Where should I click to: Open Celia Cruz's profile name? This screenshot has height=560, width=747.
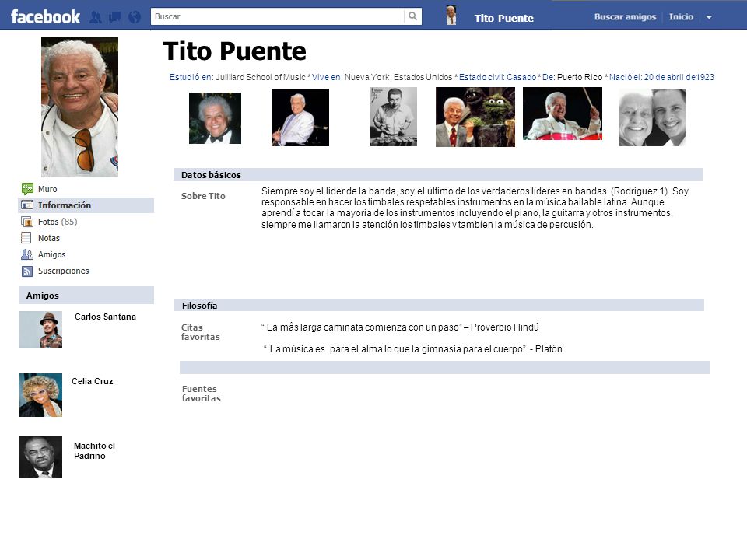[x=93, y=381]
